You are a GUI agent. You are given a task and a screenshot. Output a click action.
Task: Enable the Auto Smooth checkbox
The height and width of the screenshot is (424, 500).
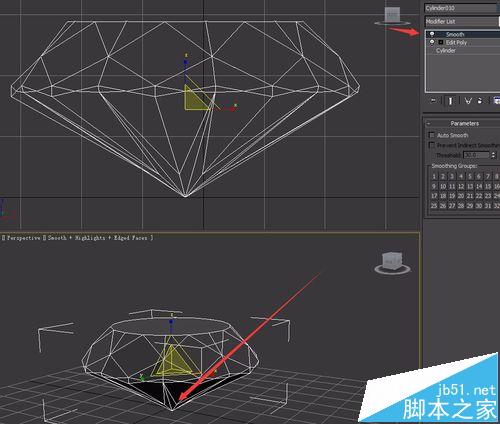point(432,135)
